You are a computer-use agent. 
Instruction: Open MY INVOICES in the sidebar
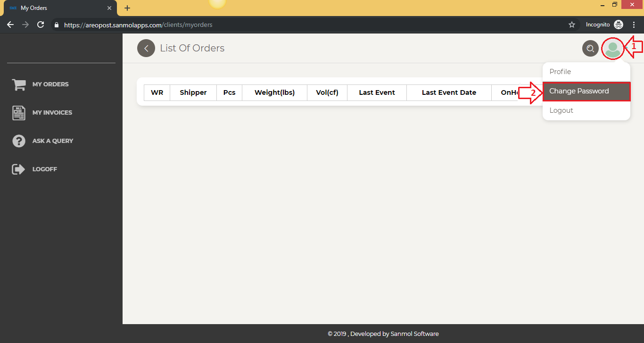(x=52, y=113)
